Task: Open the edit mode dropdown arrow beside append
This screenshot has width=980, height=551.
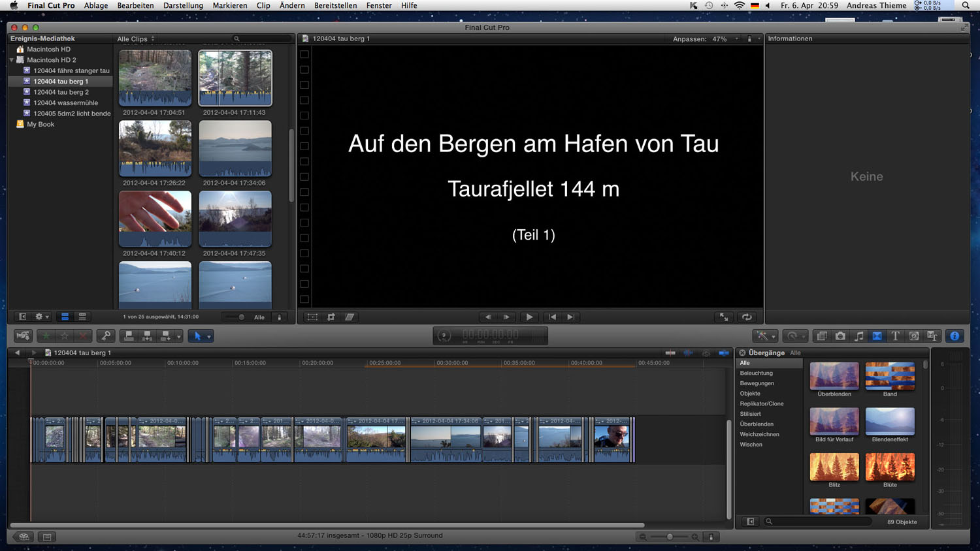Action: coord(178,336)
